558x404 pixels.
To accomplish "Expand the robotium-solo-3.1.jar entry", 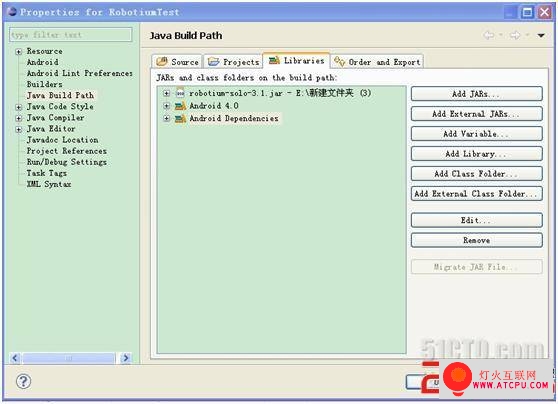I will pos(166,93).
